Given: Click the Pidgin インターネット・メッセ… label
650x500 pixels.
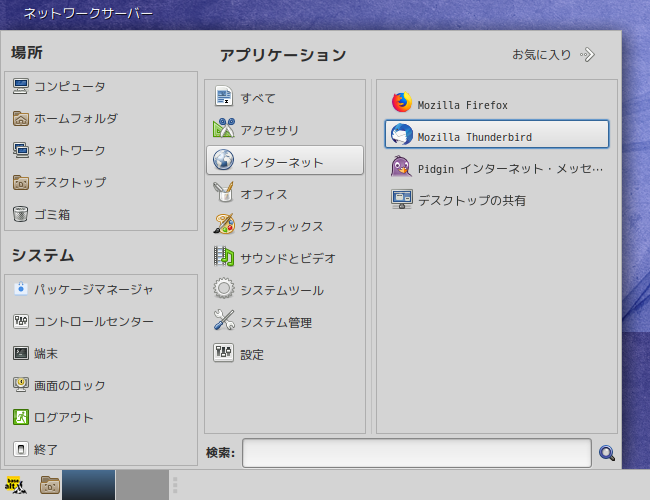Looking at the screenshot, I should 510,169.
